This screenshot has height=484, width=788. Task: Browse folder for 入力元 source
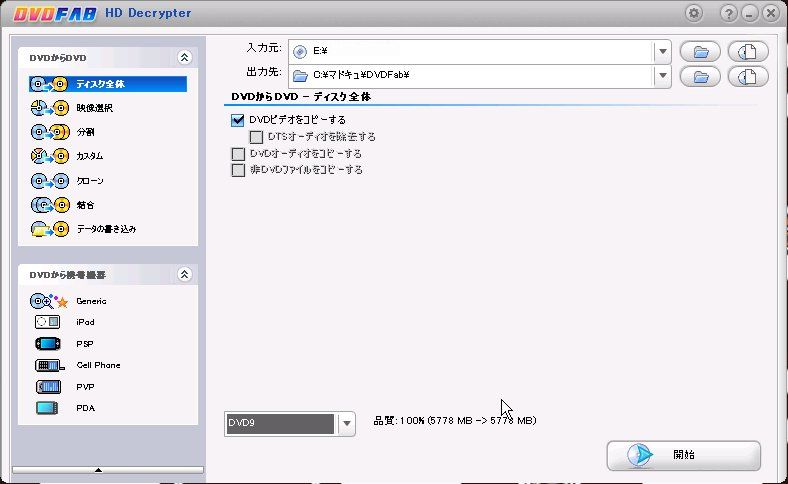[x=700, y=51]
